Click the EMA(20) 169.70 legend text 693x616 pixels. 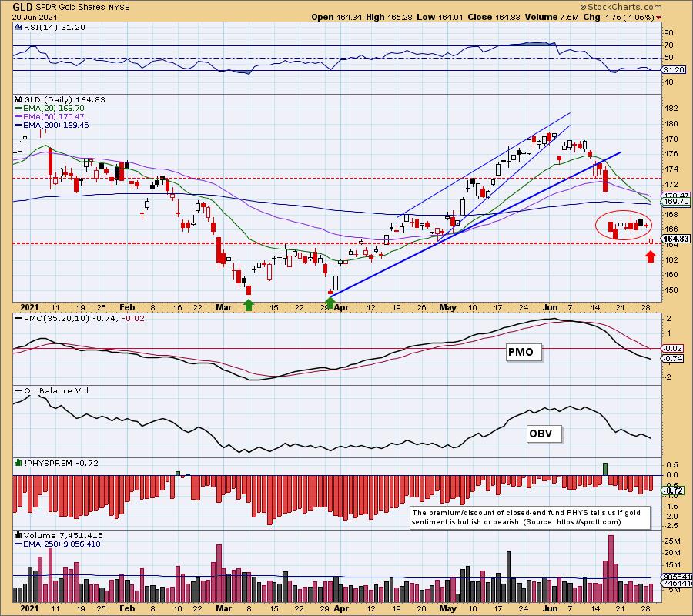pyautogui.click(x=53, y=109)
